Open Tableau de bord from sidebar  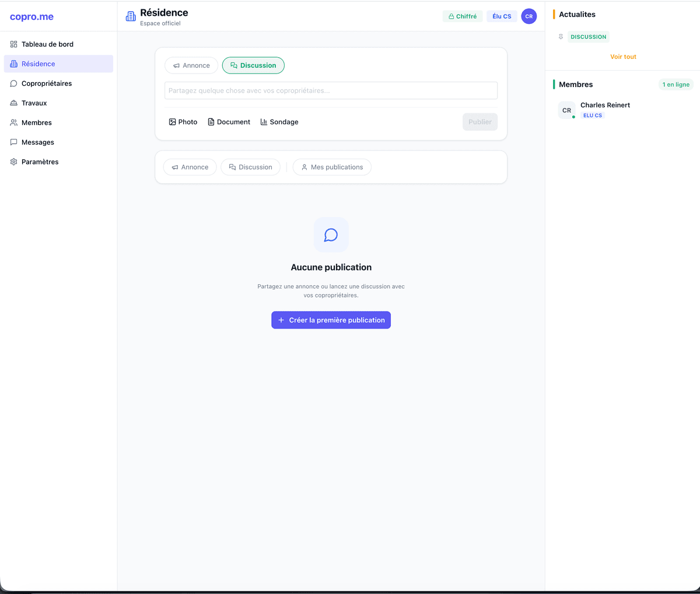pyautogui.click(x=47, y=44)
